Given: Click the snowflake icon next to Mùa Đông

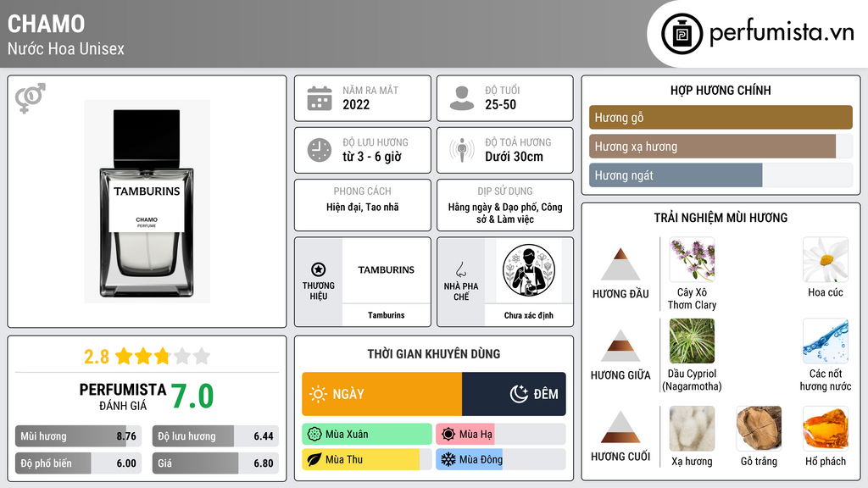Looking at the screenshot, I should 448,459.
